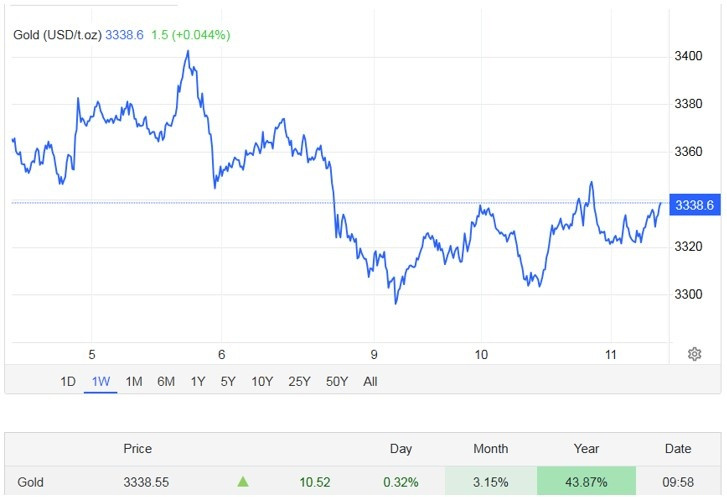
Task: Show the 1Y chart period
Action: click(198, 381)
